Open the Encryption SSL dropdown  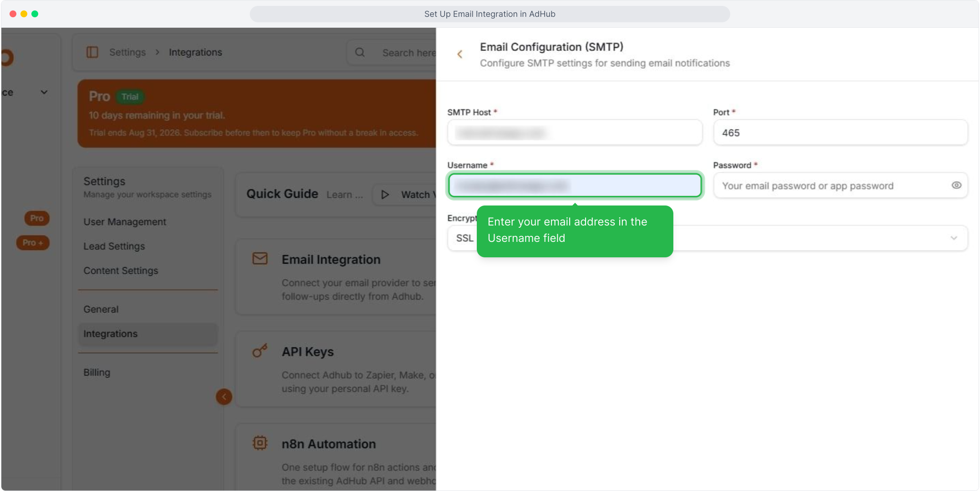[x=707, y=238]
